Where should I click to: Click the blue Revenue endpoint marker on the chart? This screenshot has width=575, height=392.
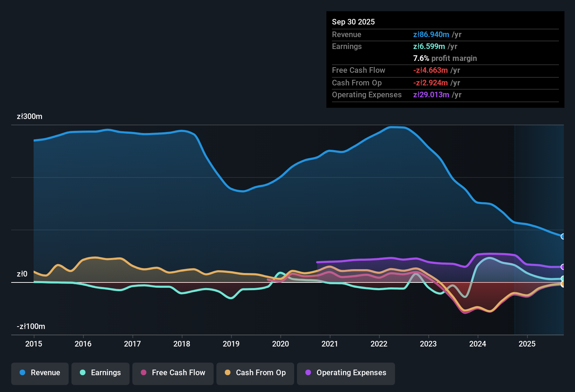pyautogui.click(x=563, y=237)
